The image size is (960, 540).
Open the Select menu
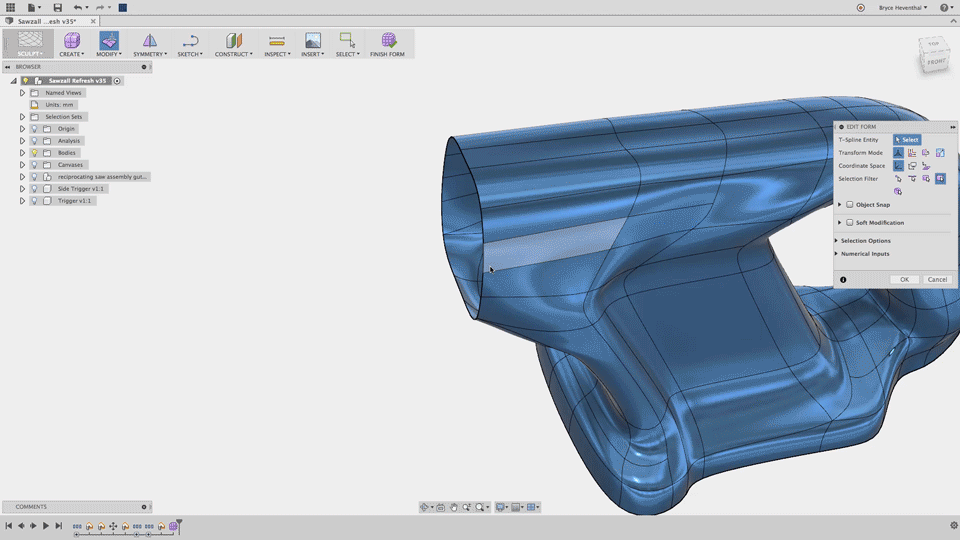point(347,44)
